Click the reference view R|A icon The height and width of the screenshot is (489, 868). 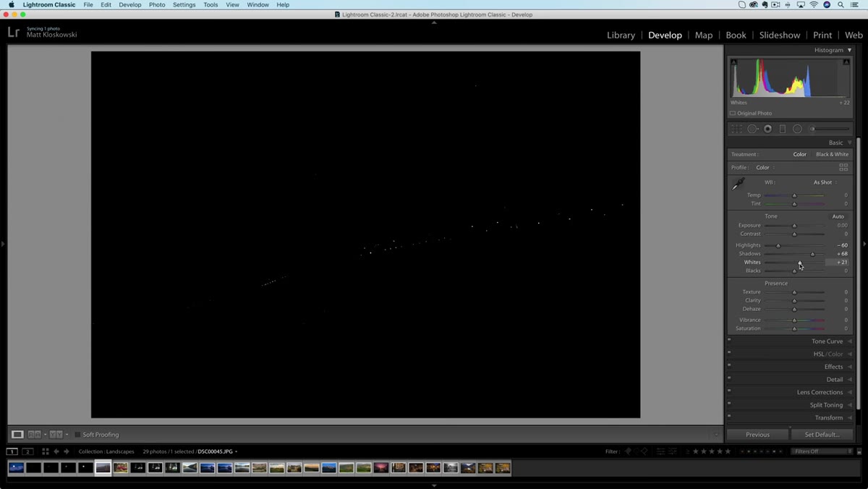click(x=35, y=435)
